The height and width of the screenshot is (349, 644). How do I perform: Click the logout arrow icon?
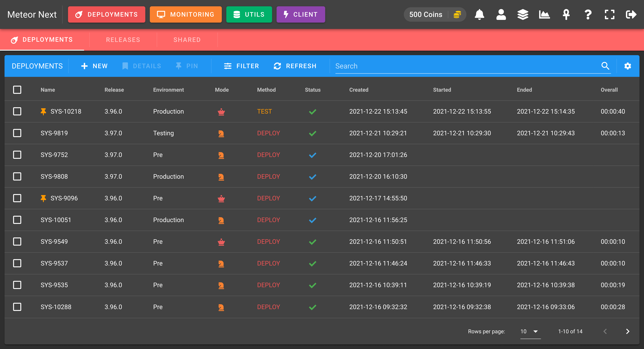pyautogui.click(x=631, y=14)
